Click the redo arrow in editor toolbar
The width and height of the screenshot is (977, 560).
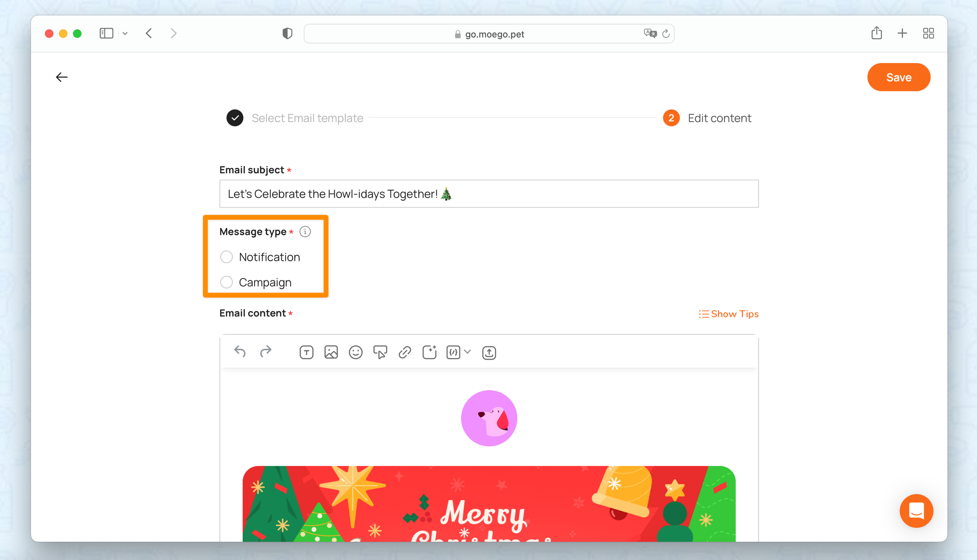(265, 352)
